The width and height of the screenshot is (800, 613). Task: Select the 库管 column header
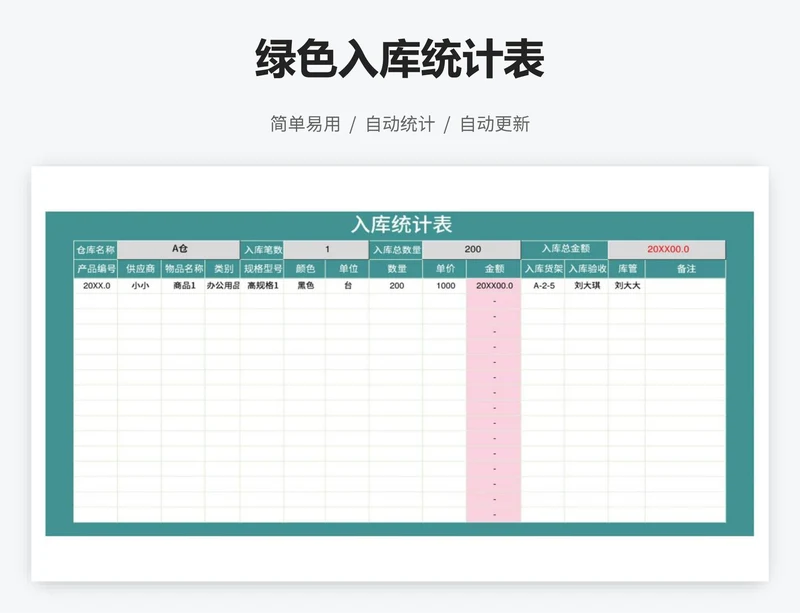pos(627,268)
